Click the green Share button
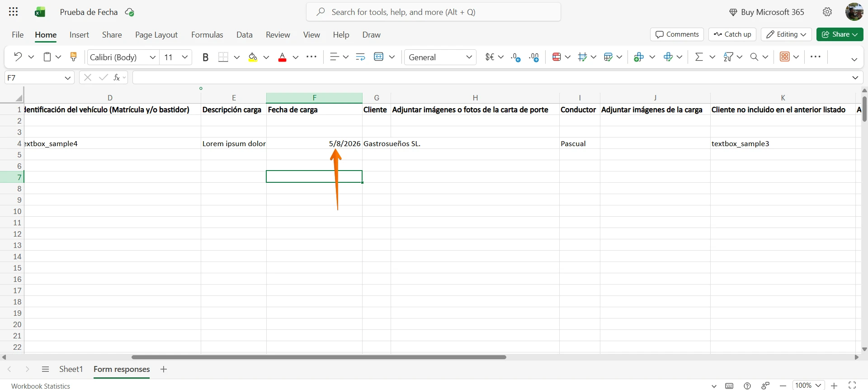This screenshot has height=390, width=868. [x=840, y=34]
